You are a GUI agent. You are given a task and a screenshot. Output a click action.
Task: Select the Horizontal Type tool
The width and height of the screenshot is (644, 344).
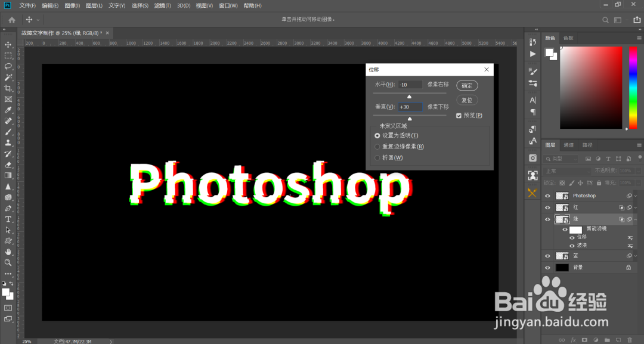8,219
